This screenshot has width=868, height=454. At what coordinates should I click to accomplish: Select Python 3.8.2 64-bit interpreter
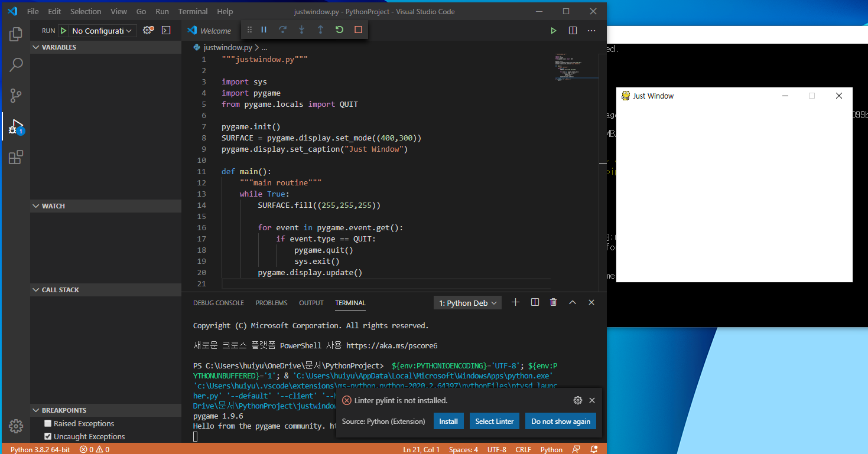40,449
